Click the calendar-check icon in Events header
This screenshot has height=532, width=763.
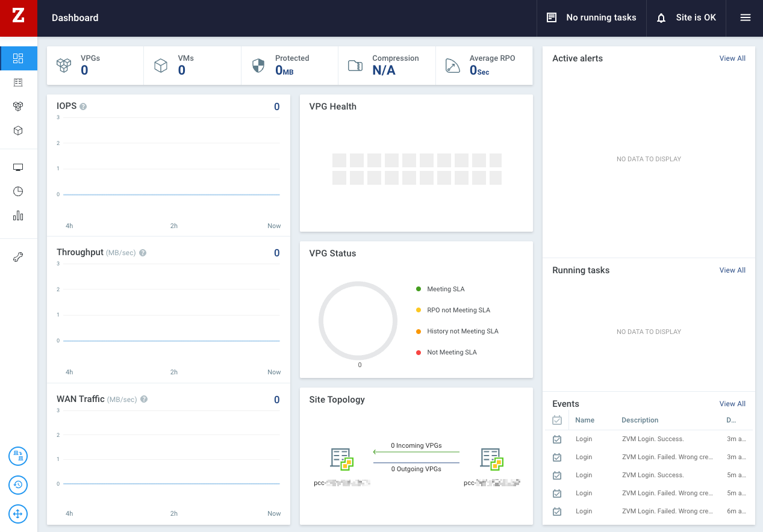click(557, 420)
